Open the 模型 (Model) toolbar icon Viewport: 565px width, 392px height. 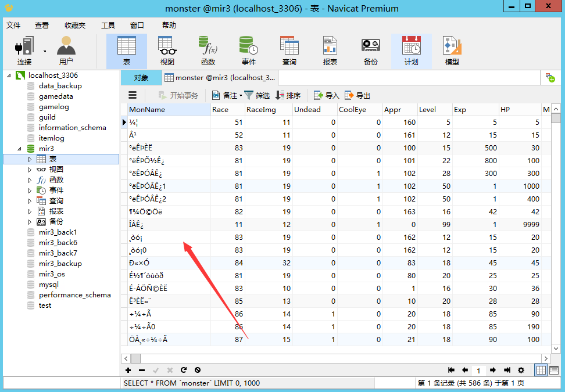coord(452,51)
